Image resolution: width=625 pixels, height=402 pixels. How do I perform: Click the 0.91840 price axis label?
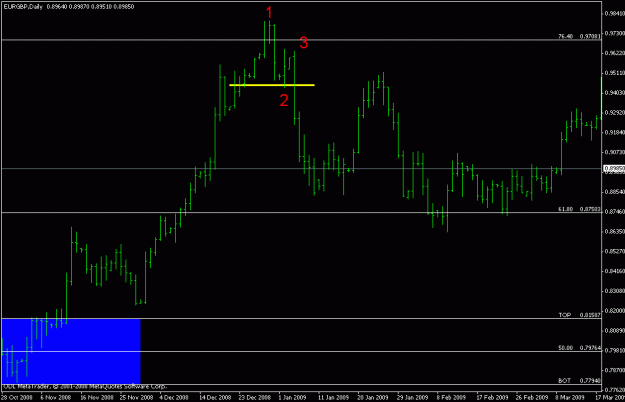tap(615, 132)
